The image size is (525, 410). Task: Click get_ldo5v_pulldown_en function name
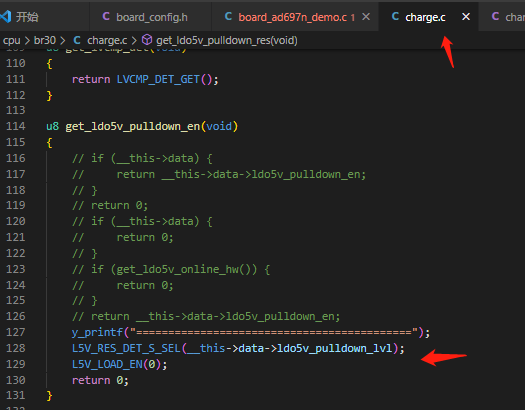[133, 127]
